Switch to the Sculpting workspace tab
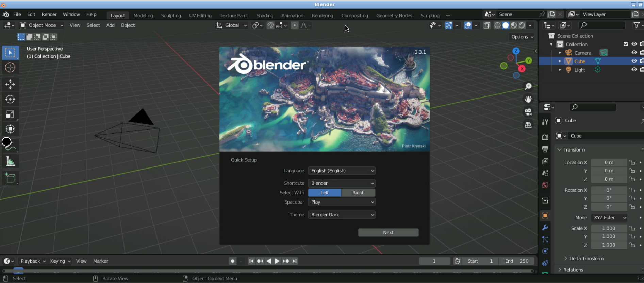Viewport: 644px width, 283px height. tap(171, 16)
